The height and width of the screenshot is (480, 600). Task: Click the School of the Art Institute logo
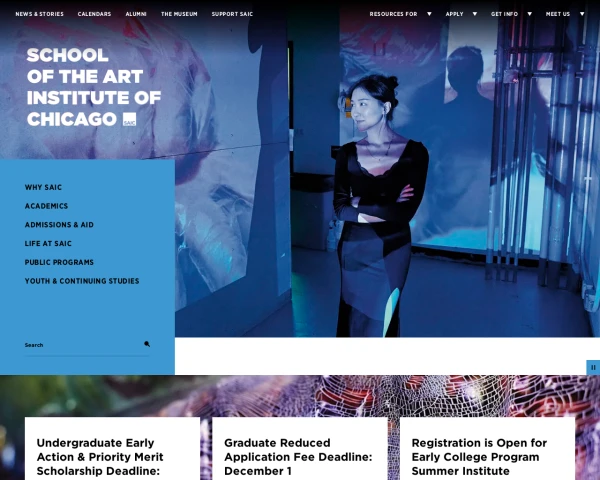tap(94, 87)
